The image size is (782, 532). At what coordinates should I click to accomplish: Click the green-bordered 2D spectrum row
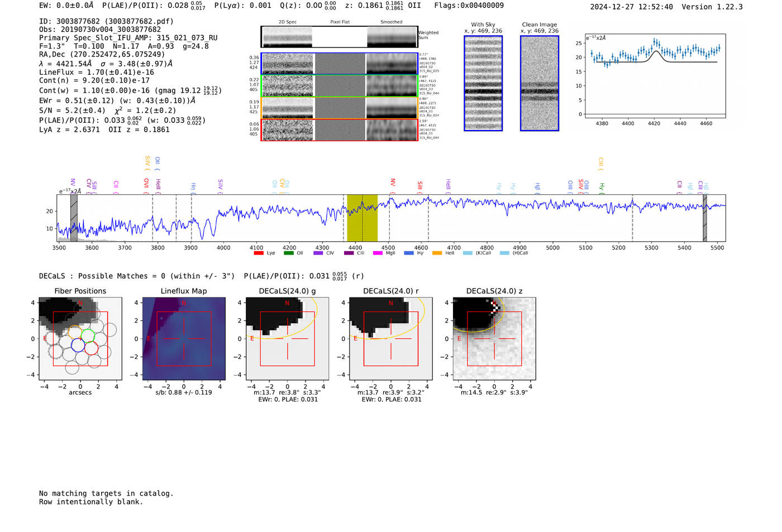pos(339,86)
